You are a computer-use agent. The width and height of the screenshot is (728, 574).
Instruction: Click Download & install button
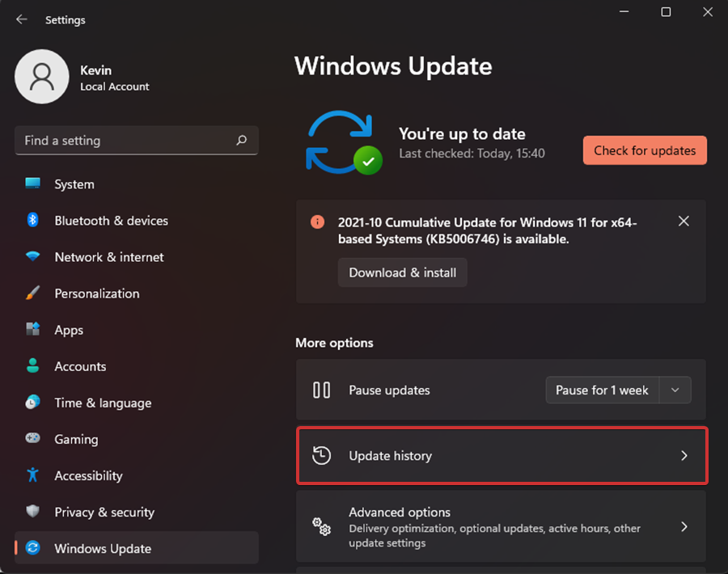[402, 272]
